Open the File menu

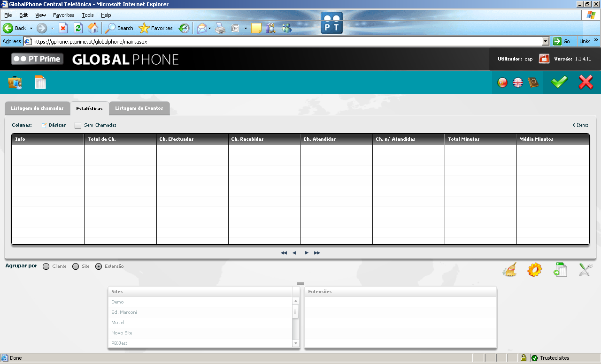(x=8, y=15)
